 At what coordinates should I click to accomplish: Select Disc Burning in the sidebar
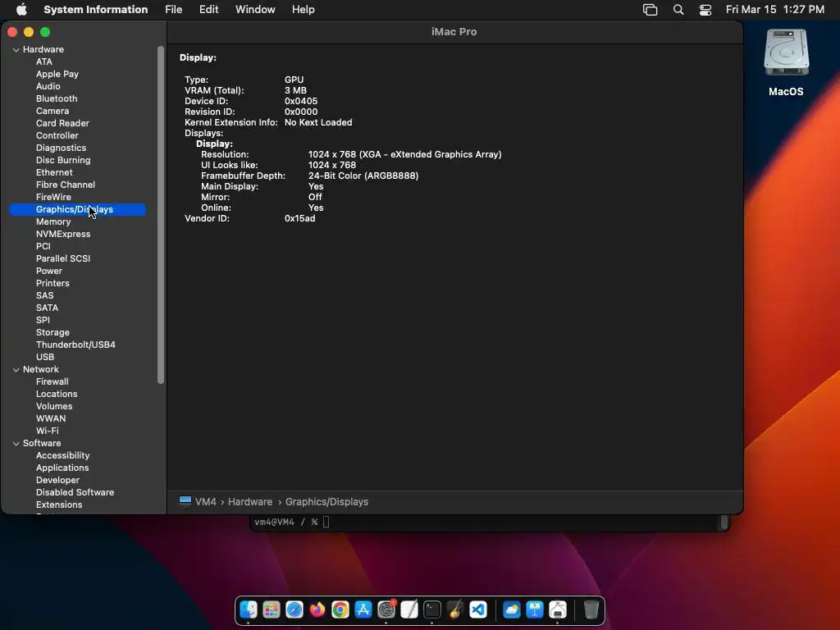point(63,160)
